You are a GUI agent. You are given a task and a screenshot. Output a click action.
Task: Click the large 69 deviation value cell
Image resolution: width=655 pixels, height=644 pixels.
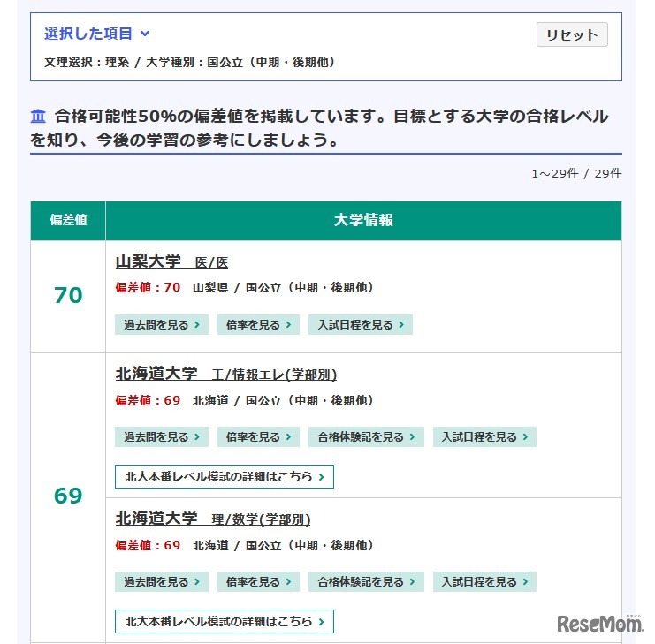point(68,496)
